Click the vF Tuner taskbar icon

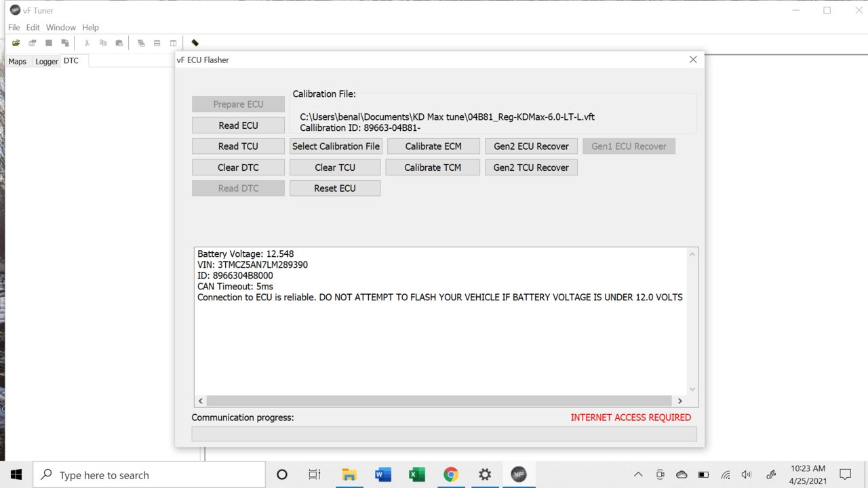coord(519,474)
